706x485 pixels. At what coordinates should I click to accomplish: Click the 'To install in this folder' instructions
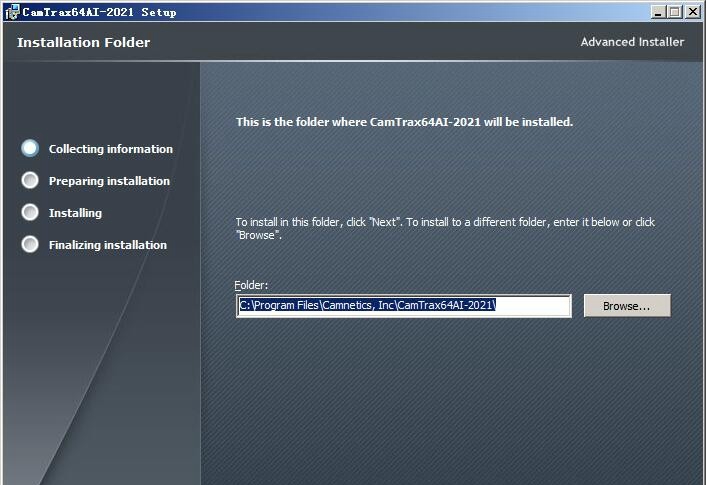(445, 228)
